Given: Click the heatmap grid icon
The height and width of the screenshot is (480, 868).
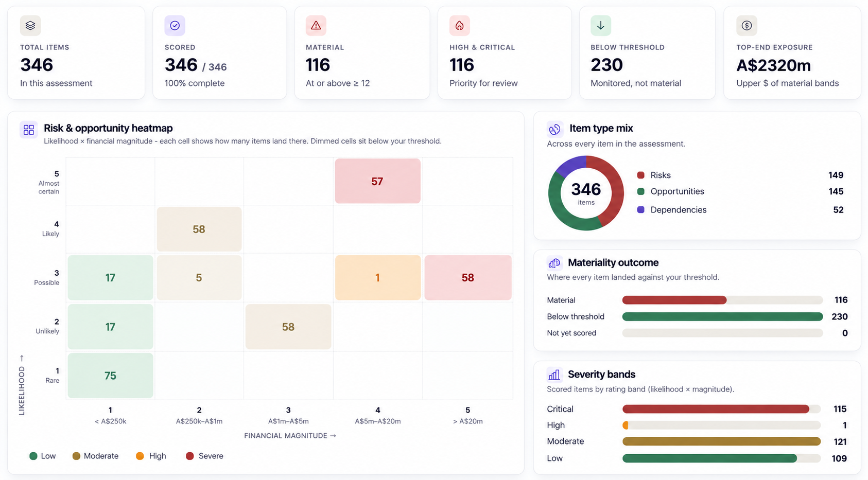Looking at the screenshot, I should point(29,130).
